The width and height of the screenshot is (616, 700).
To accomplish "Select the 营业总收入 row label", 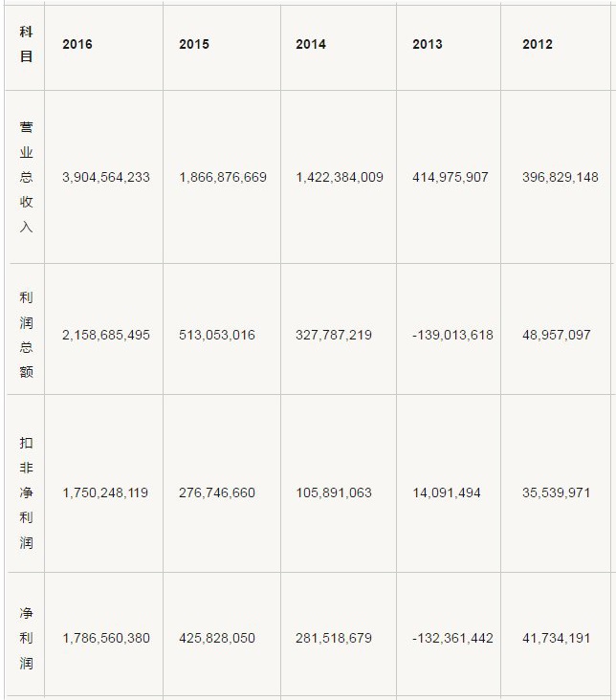I will tap(26, 177).
